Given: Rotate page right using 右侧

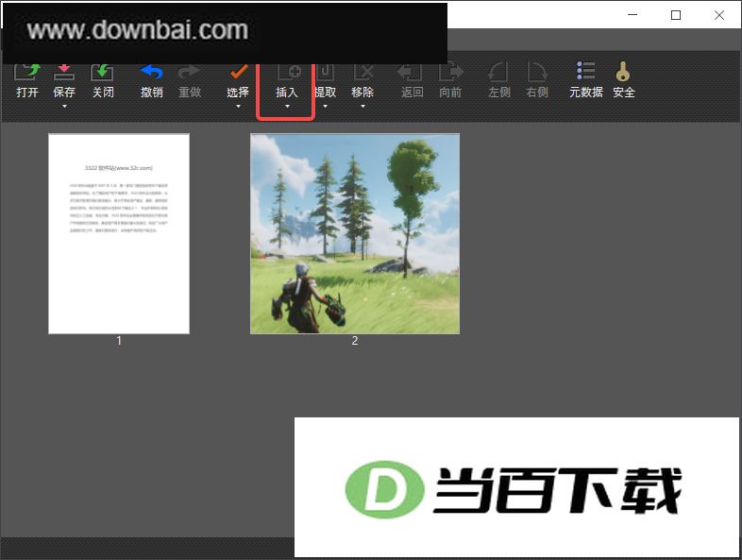Looking at the screenshot, I should click(536, 81).
